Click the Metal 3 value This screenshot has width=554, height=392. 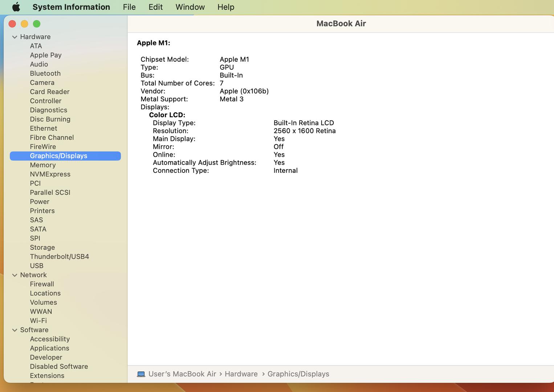(x=232, y=99)
